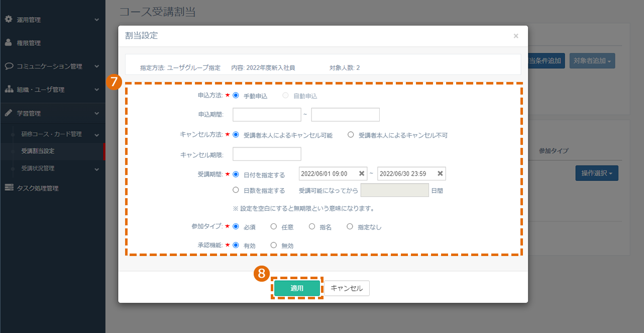
Task: Click the 受講可能になってから days field
Action: [395, 190]
